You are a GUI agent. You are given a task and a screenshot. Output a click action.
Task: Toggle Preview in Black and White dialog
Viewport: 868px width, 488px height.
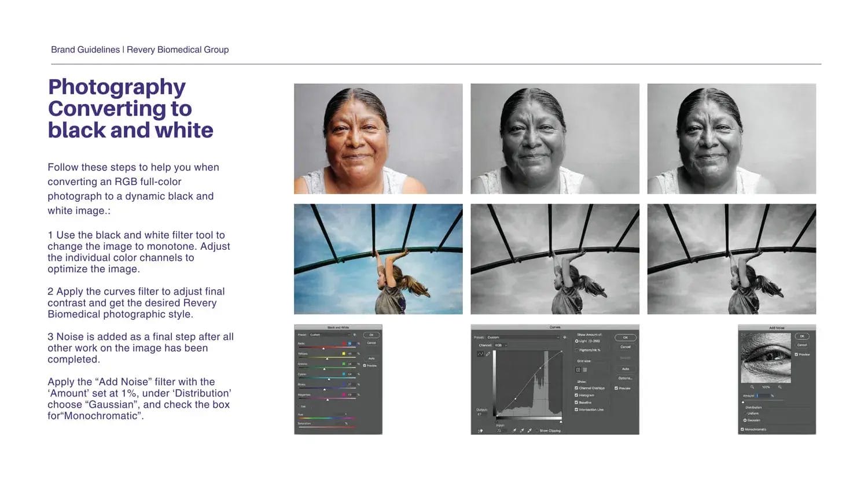tap(365, 365)
